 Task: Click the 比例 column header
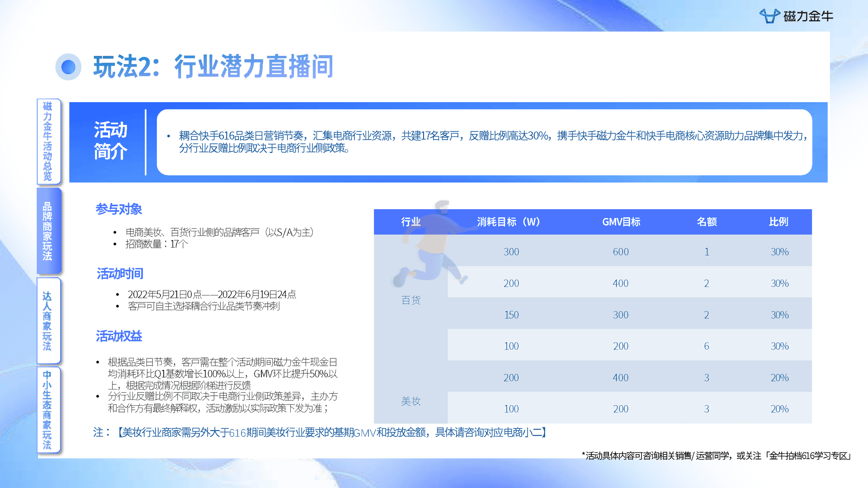point(778,222)
